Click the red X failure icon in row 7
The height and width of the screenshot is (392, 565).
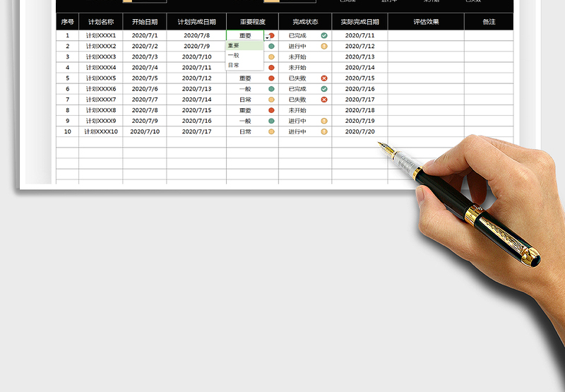324,100
